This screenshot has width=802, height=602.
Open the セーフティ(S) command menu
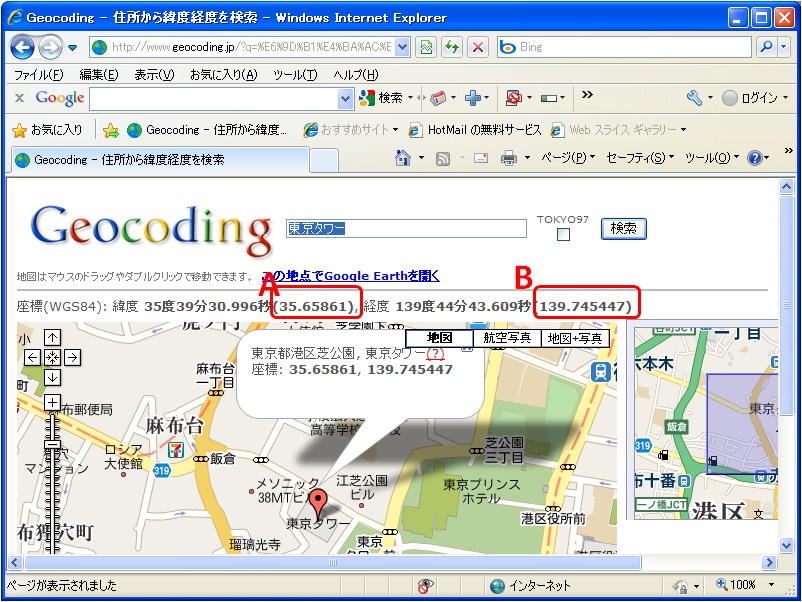pos(640,158)
